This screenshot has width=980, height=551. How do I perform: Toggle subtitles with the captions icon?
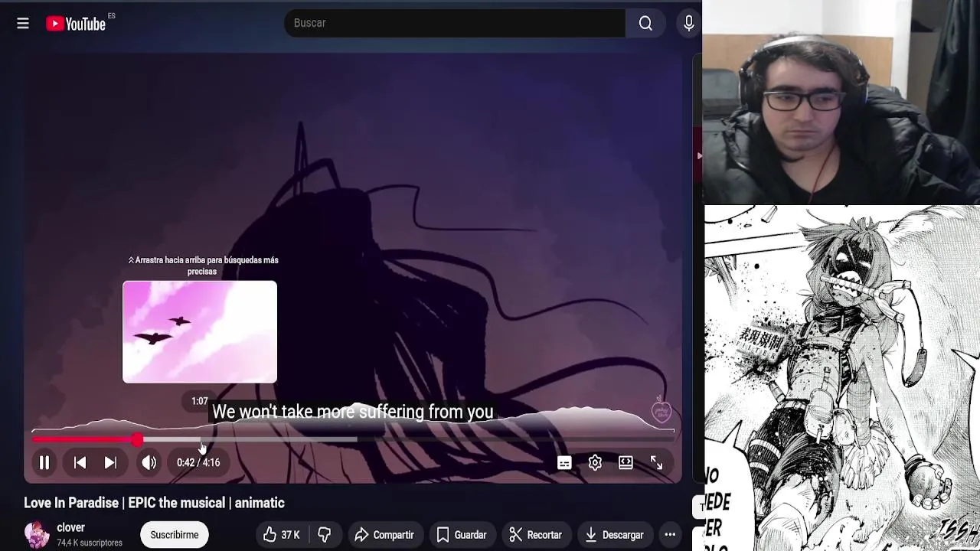[564, 462]
